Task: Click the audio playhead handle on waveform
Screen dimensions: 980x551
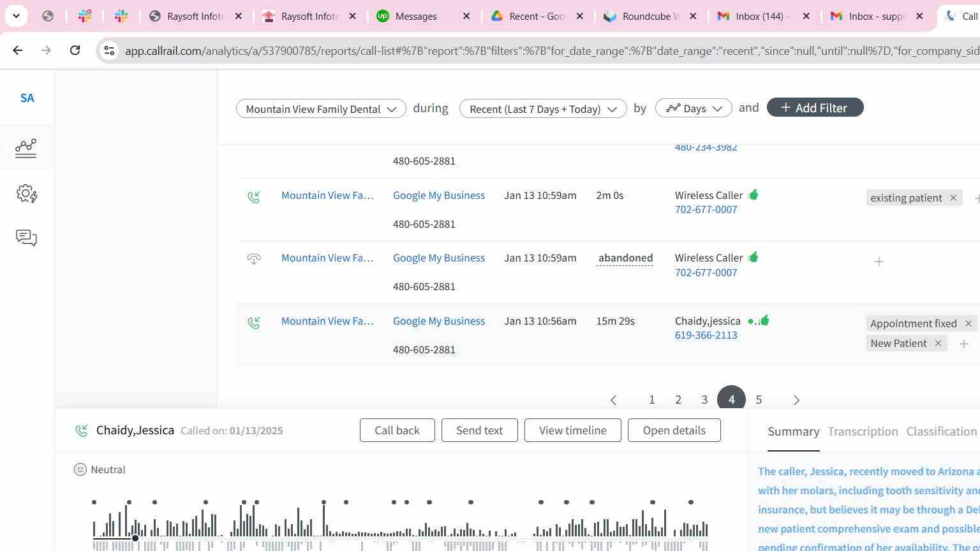Action: pyautogui.click(x=135, y=538)
